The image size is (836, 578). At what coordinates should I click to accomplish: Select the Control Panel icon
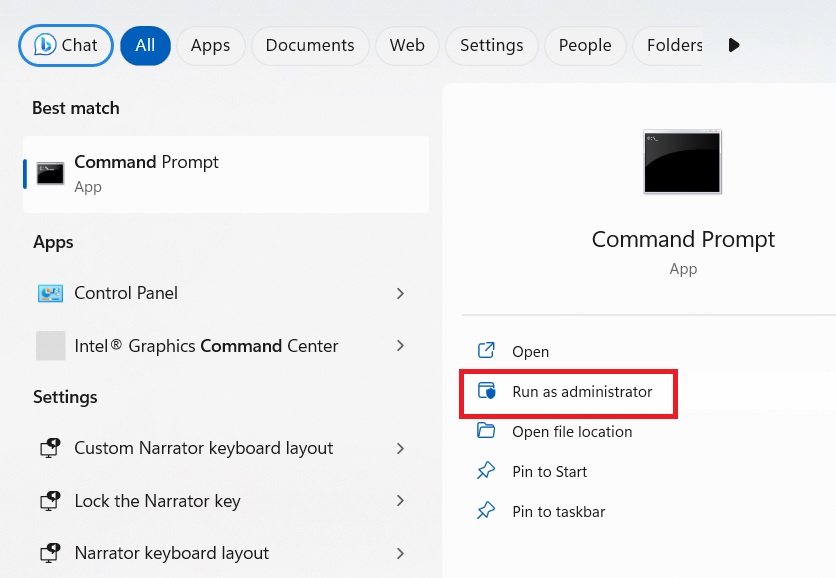(x=50, y=293)
